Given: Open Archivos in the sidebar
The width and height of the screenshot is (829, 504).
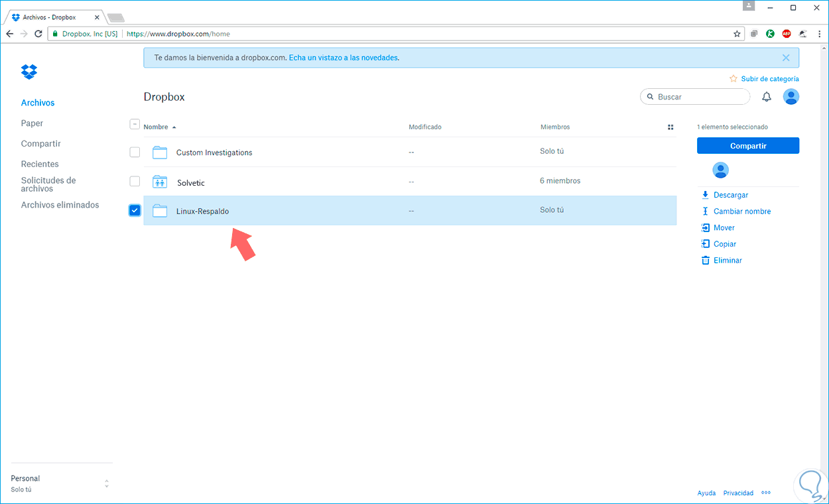Looking at the screenshot, I should [x=38, y=103].
